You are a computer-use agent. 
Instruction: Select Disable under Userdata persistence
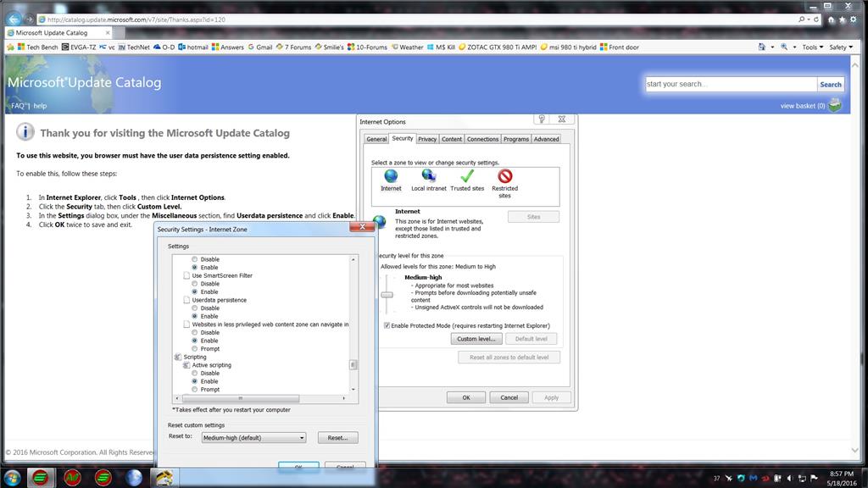[x=194, y=308]
